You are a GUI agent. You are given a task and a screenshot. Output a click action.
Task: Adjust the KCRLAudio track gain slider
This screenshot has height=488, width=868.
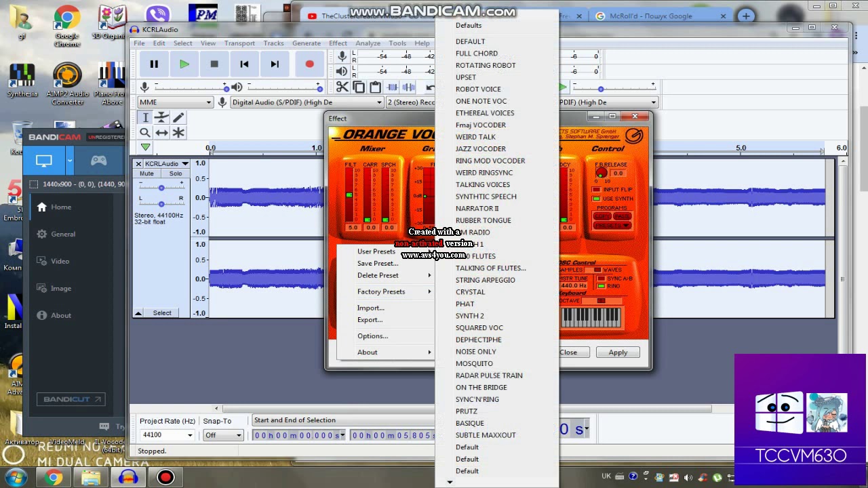(x=161, y=188)
